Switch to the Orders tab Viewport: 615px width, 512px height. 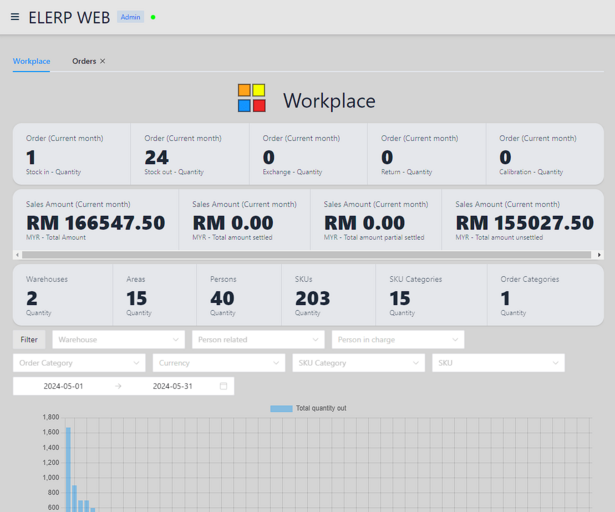click(84, 61)
